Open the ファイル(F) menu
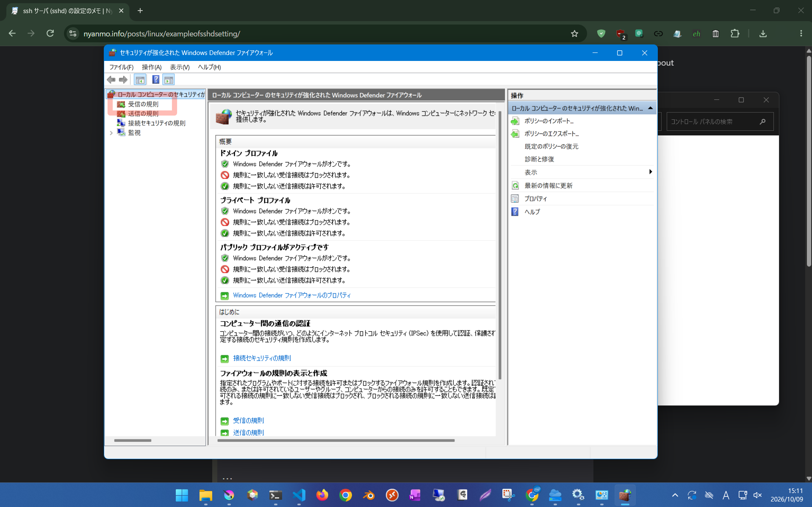Viewport: 812px width, 507px height. pyautogui.click(x=121, y=67)
